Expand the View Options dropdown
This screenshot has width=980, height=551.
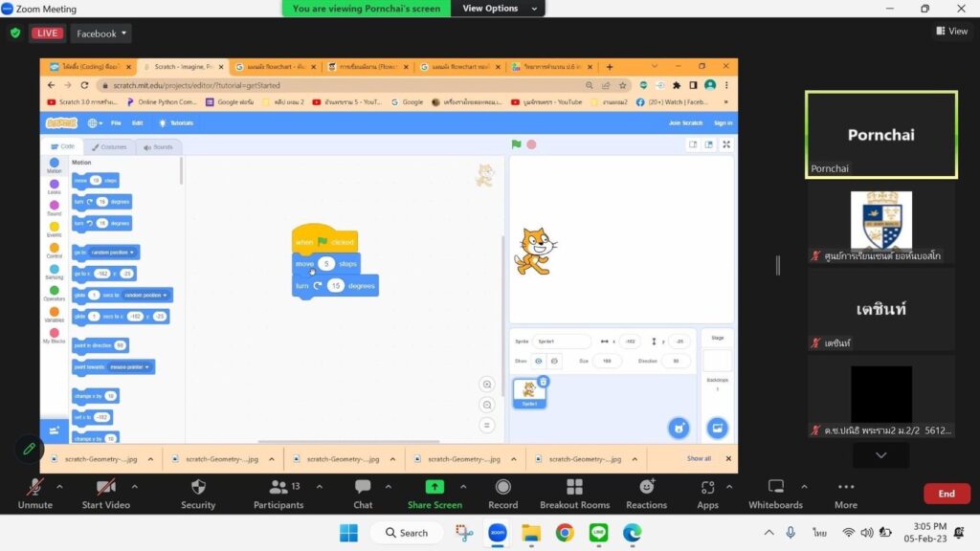(x=490, y=9)
